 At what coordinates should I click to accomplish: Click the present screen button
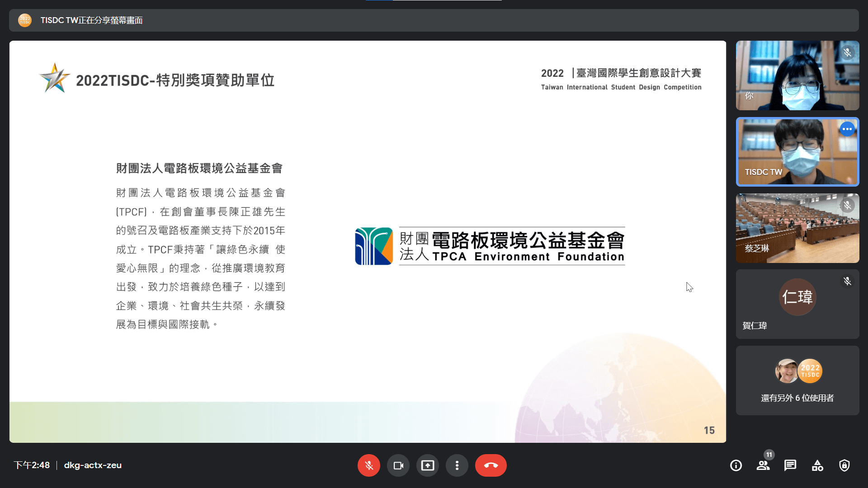428,465
